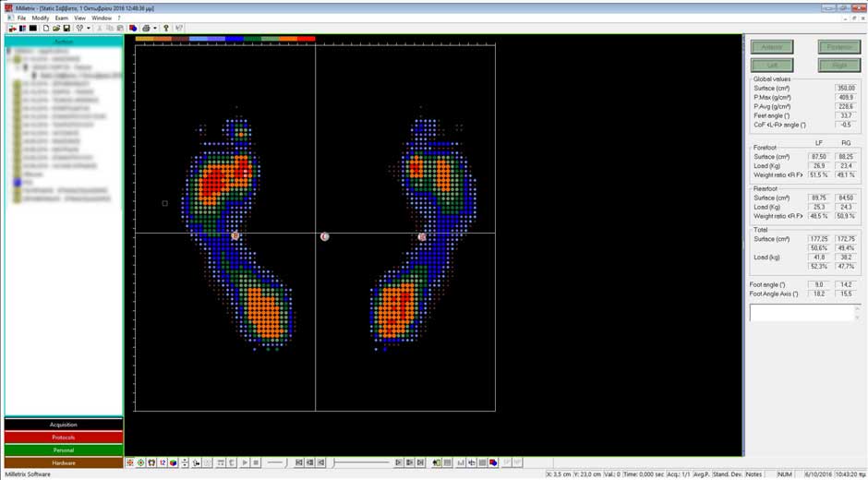Screen dimensions: 868x480
Task: Click the Anterior button
Action: point(772,47)
